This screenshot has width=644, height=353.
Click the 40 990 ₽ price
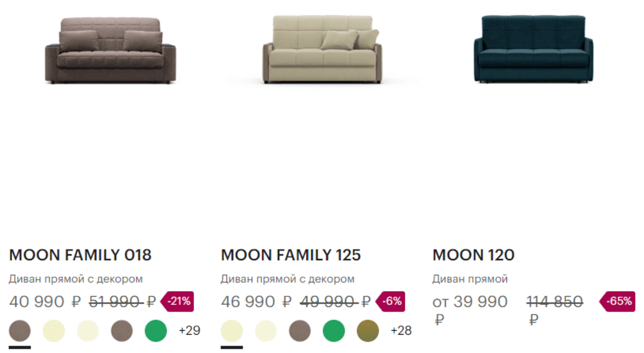tap(45, 302)
